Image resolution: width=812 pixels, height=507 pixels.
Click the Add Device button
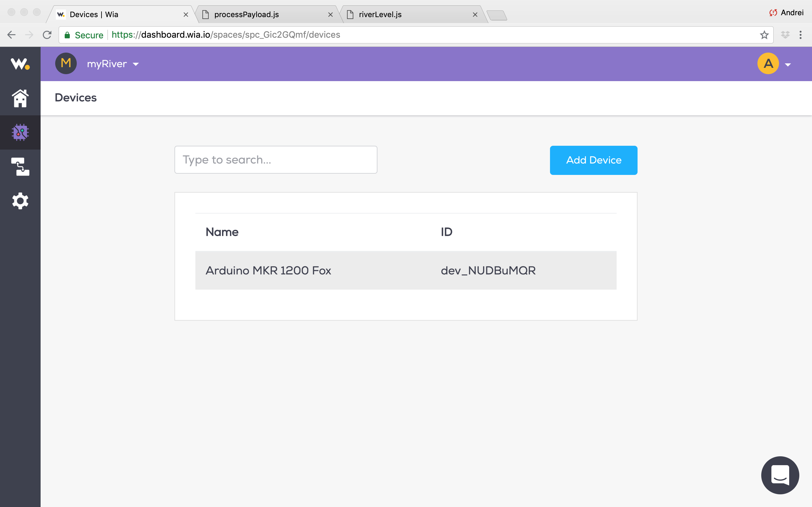[593, 160]
